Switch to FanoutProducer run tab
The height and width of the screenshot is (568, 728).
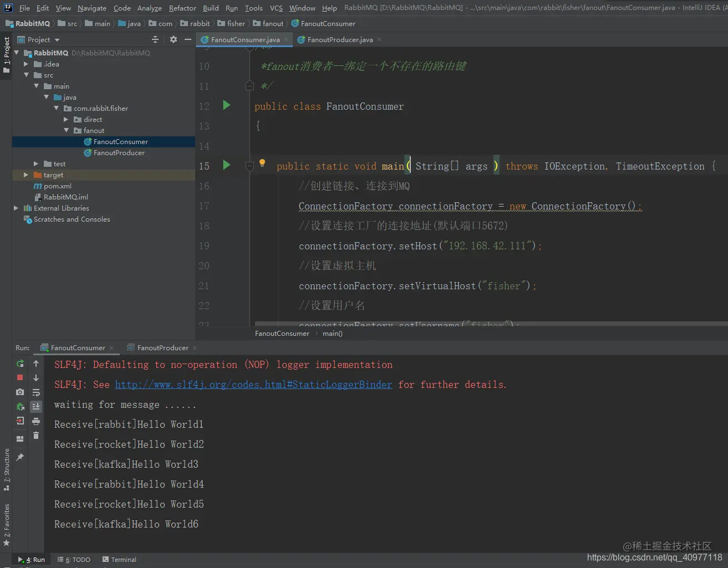coord(162,348)
